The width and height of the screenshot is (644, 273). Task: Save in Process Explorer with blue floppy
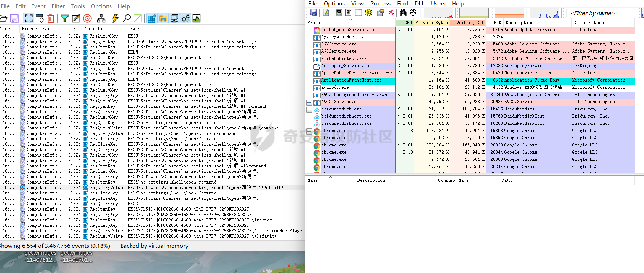[x=314, y=13]
